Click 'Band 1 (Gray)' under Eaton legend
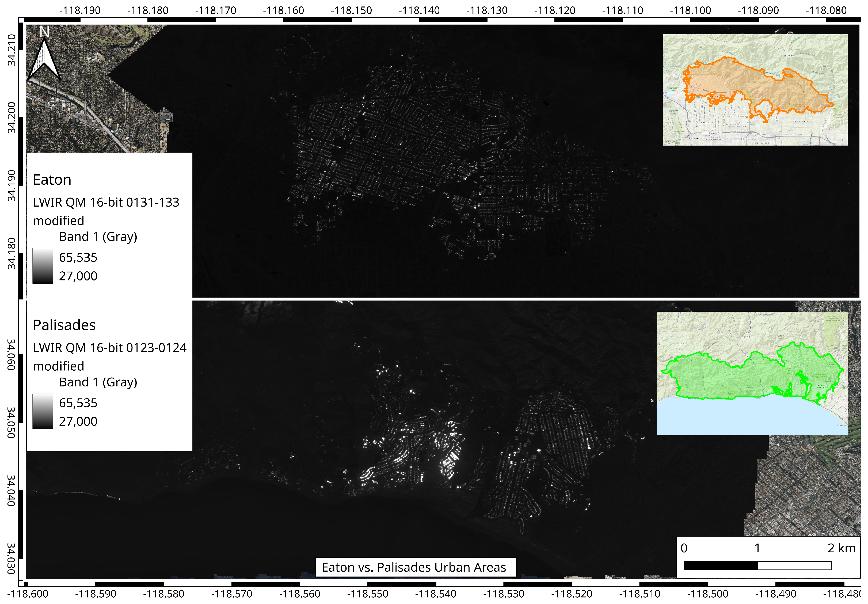 (98, 237)
